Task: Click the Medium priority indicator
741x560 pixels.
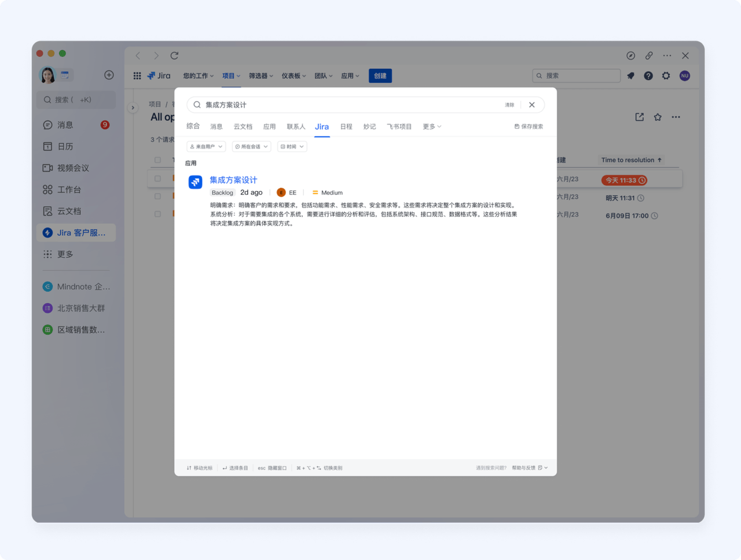Action: click(328, 193)
